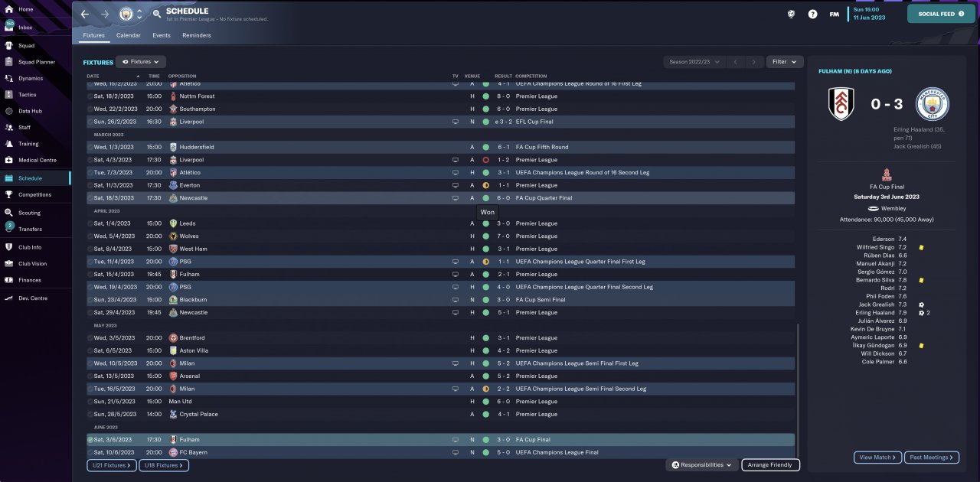Open the Club Info page
Image resolution: width=980 pixels, height=482 pixels.
pos(34,247)
